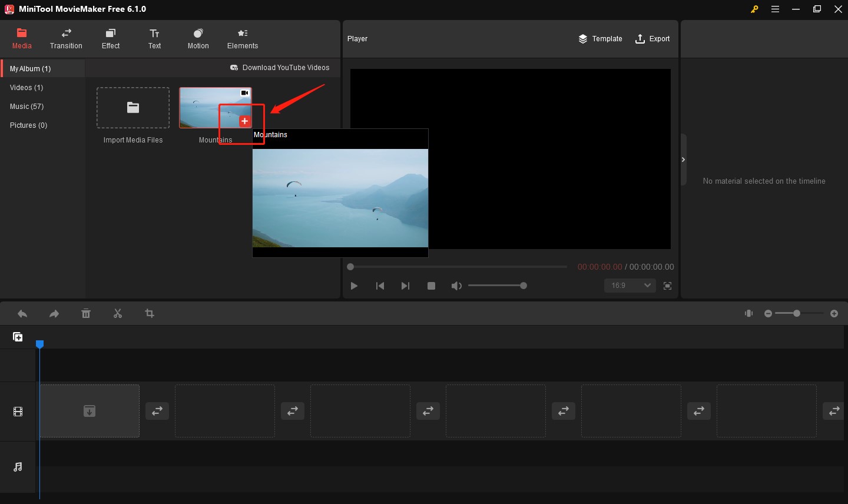Click the register key icon in the title bar
Screen dimensions: 848x504
754,9
